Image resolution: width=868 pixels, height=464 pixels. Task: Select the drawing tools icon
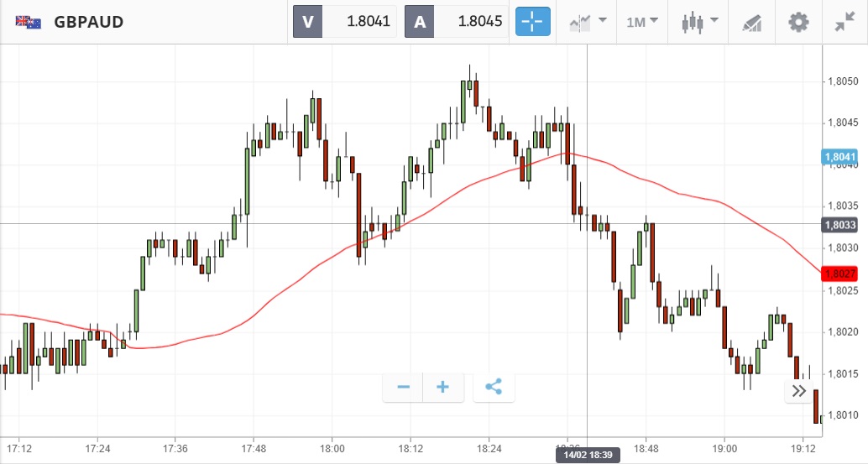751,23
